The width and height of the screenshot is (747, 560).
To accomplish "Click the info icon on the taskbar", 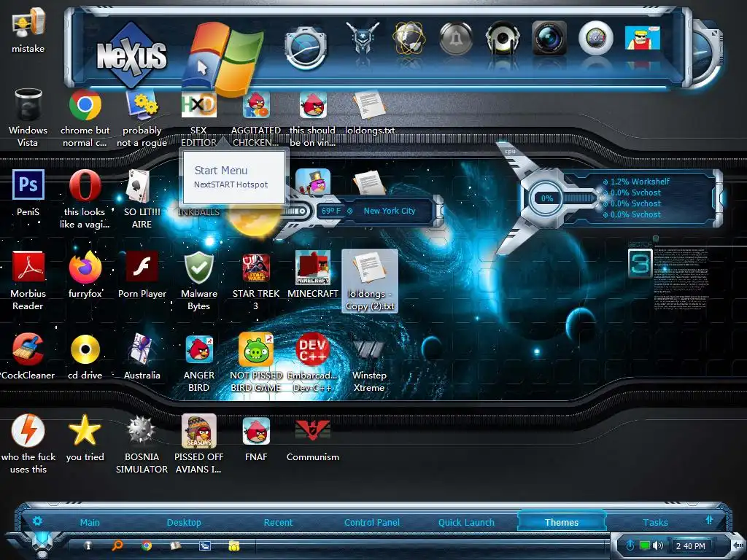I will click(x=88, y=545).
